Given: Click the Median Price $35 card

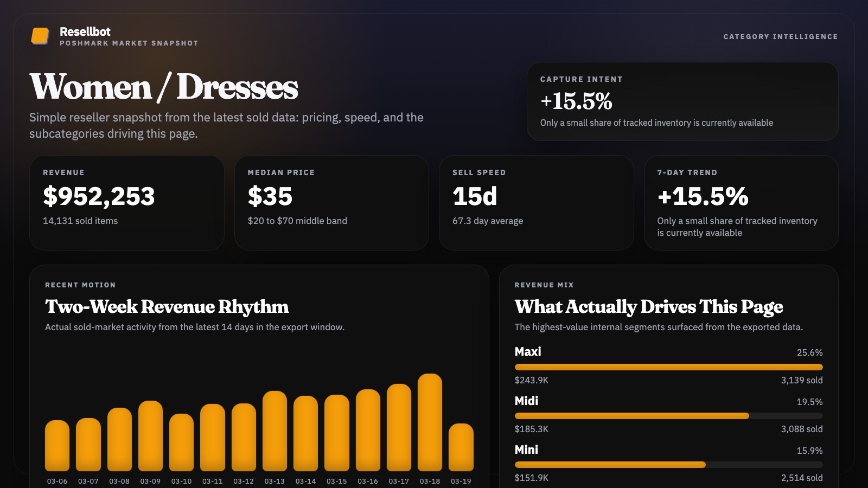Looking at the screenshot, I should pos(331,202).
